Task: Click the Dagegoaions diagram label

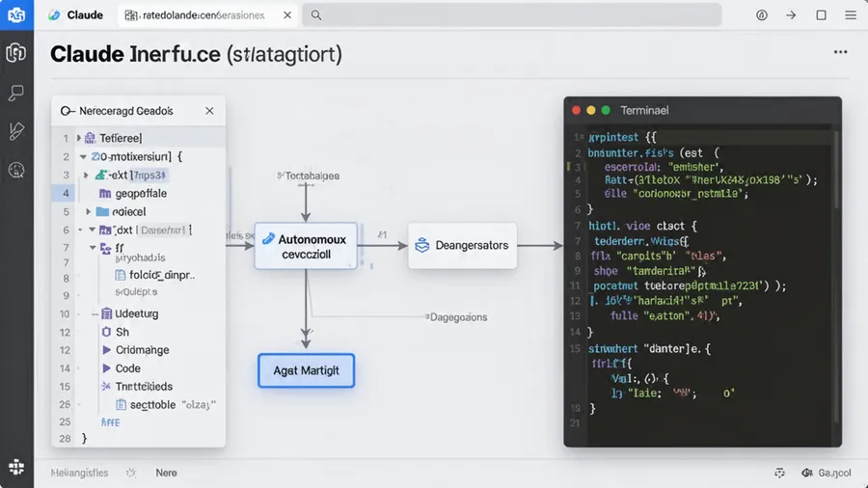Action: 456,317
